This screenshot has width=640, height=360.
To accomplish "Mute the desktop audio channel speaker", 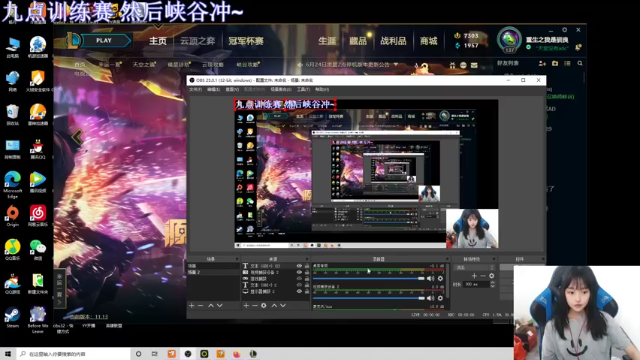I will 430,278.
